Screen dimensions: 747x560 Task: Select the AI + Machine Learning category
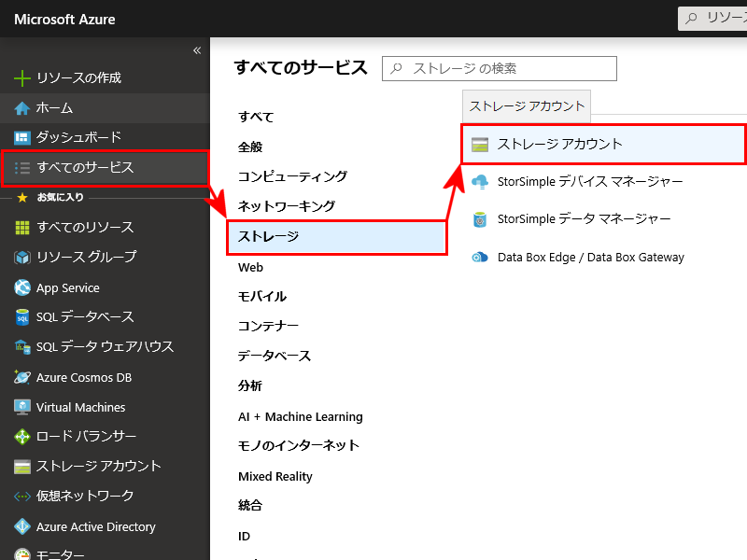click(x=300, y=417)
